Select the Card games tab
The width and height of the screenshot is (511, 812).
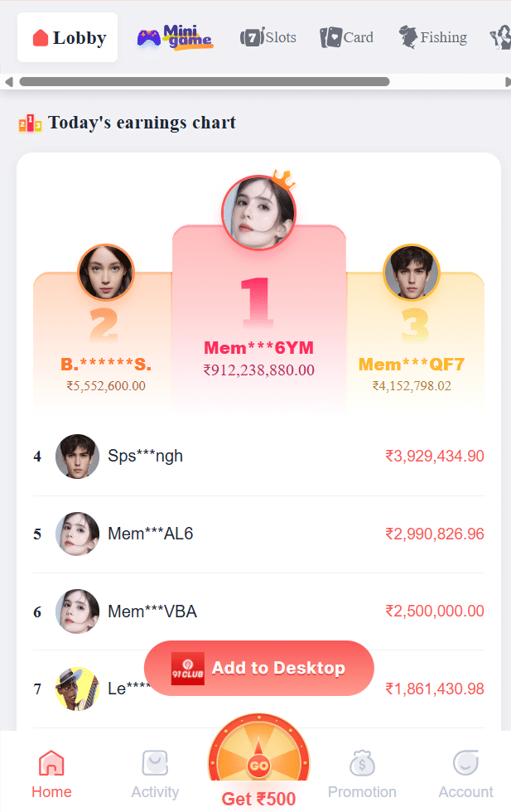click(x=347, y=37)
